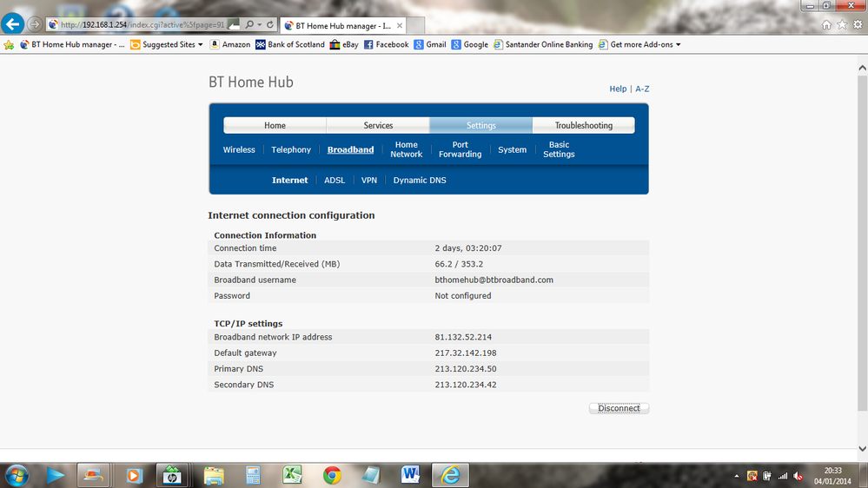
Task: Switch to the Services tab
Action: coord(378,126)
